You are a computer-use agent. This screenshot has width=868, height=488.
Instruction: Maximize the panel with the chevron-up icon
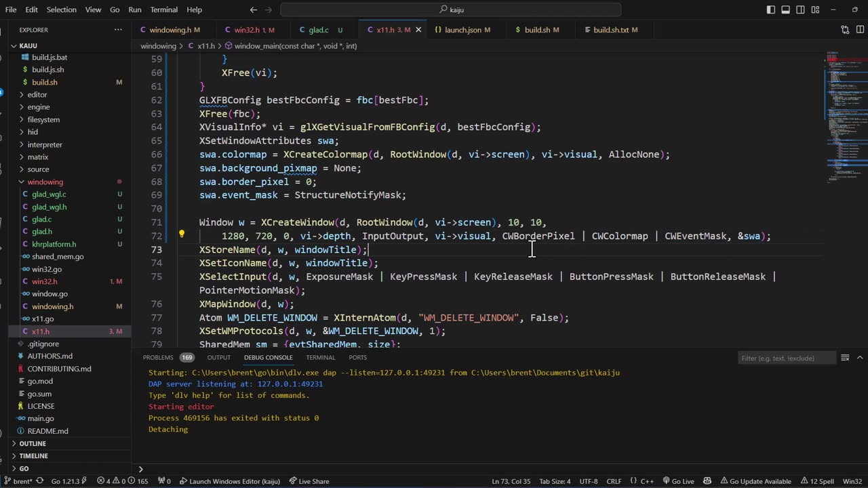pyautogui.click(x=860, y=358)
